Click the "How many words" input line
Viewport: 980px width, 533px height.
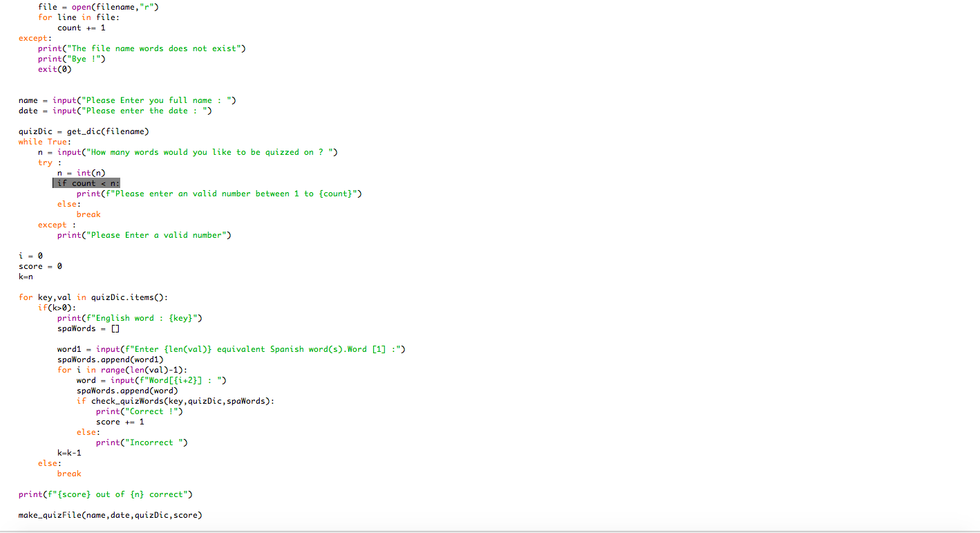tap(188, 152)
